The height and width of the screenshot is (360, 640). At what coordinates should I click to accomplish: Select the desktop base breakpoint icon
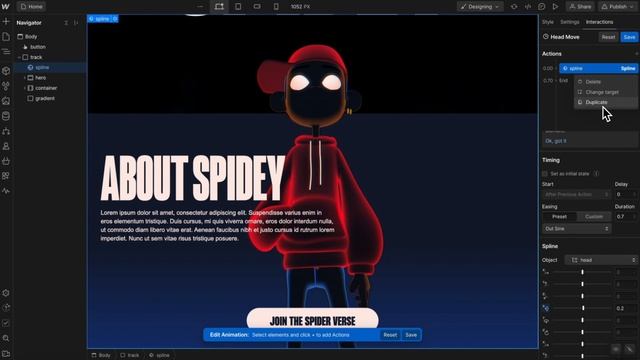(x=219, y=7)
